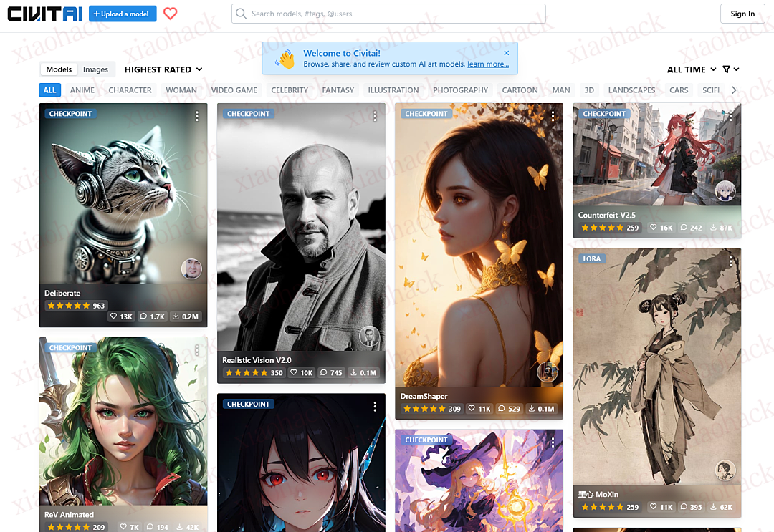Expand more categories with the right chevron

(733, 90)
